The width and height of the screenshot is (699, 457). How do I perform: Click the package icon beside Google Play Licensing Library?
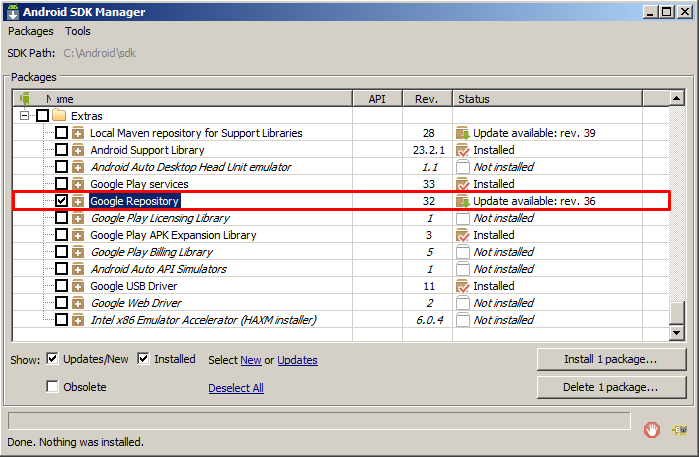point(78,218)
